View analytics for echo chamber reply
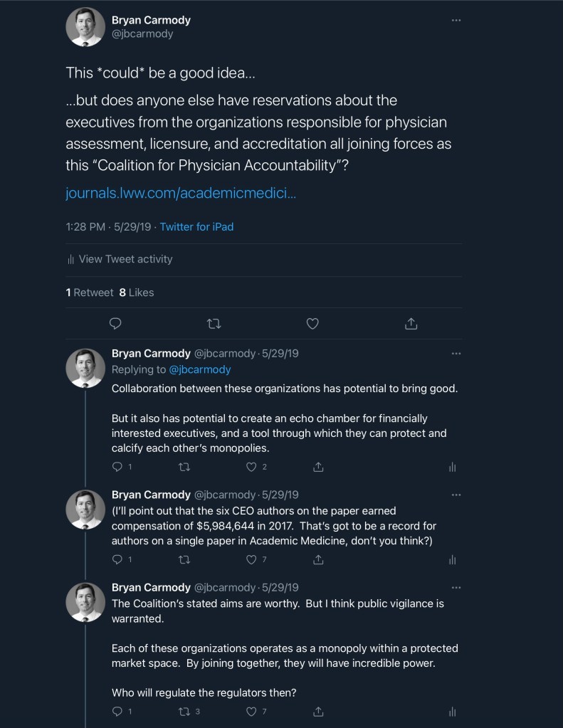This screenshot has width=563, height=728. point(452,467)
